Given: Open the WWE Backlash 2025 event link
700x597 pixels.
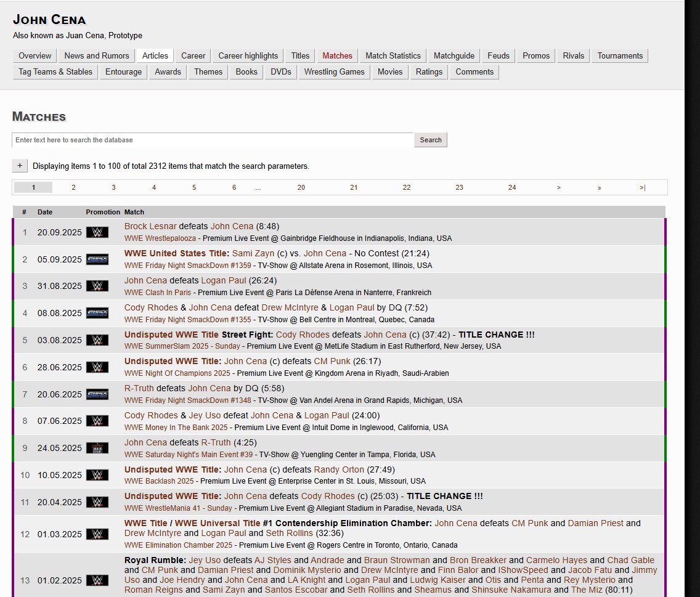Looking at the screenshot, I should (159, 481).
